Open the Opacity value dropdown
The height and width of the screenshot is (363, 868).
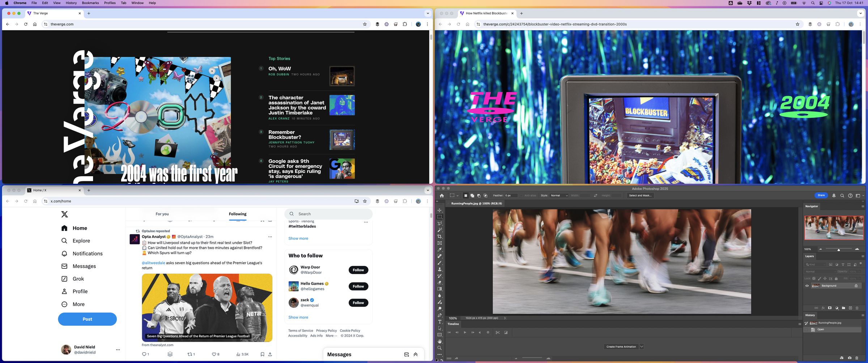coord(860,272)
